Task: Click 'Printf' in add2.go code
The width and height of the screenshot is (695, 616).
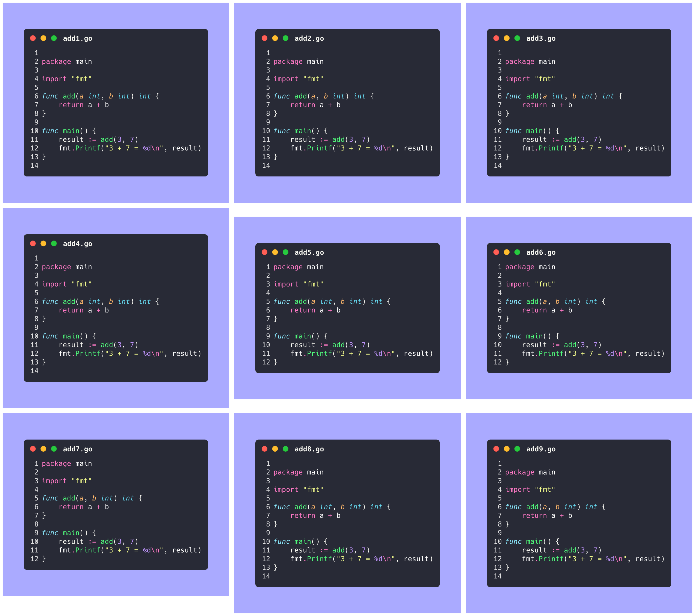Action: pos(319,148)
